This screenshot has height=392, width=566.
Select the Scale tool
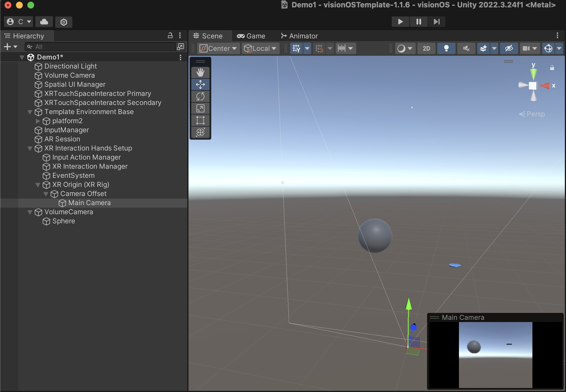[200, 108]
